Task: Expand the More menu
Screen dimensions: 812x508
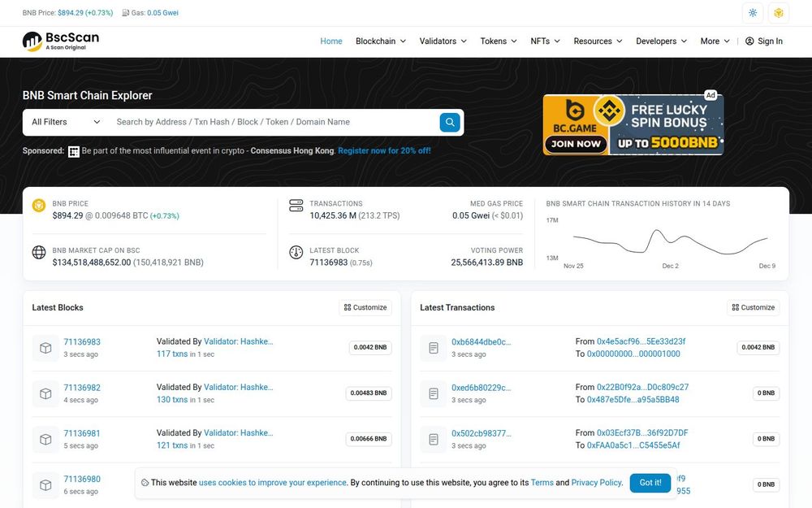Action: pos(715,41)
